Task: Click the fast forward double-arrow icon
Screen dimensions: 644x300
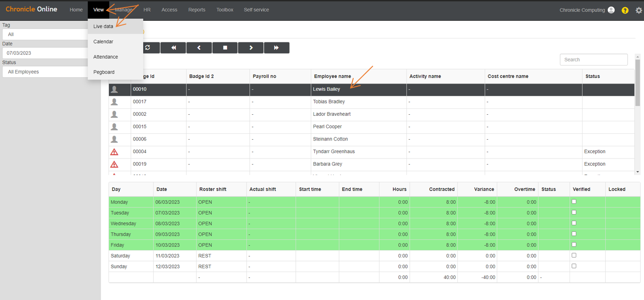Action: pos(276,47)
